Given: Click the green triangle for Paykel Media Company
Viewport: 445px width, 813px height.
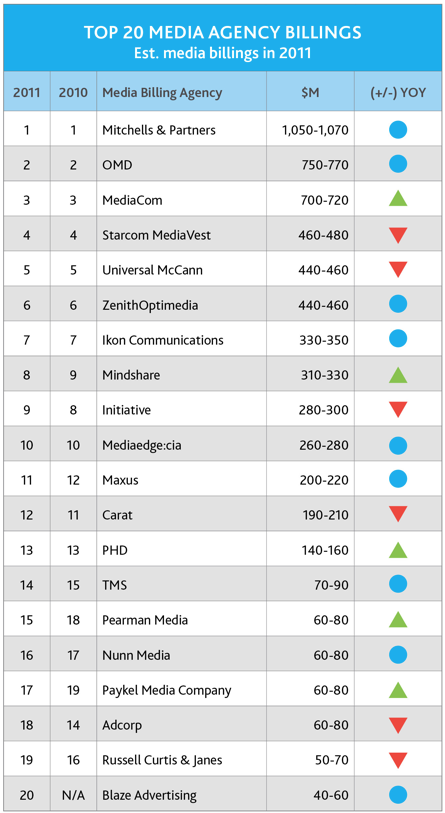Looking at the screenshot, I should [398, 690].
